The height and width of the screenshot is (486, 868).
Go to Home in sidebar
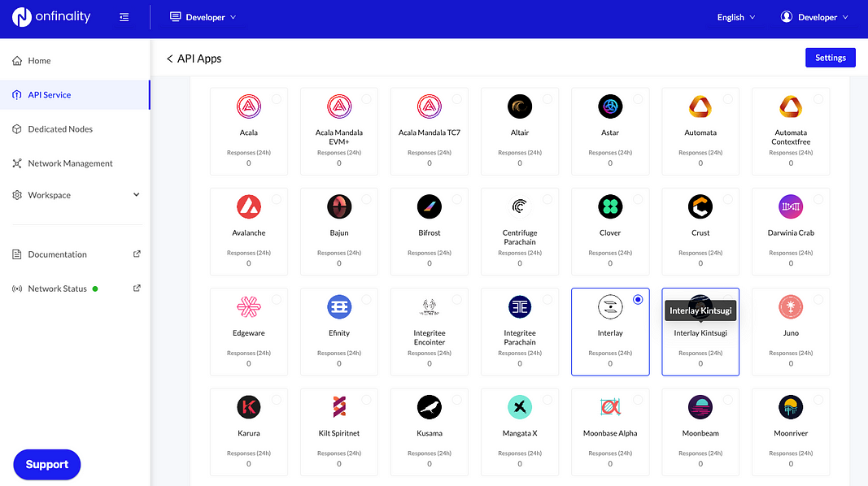pos(76,60)
